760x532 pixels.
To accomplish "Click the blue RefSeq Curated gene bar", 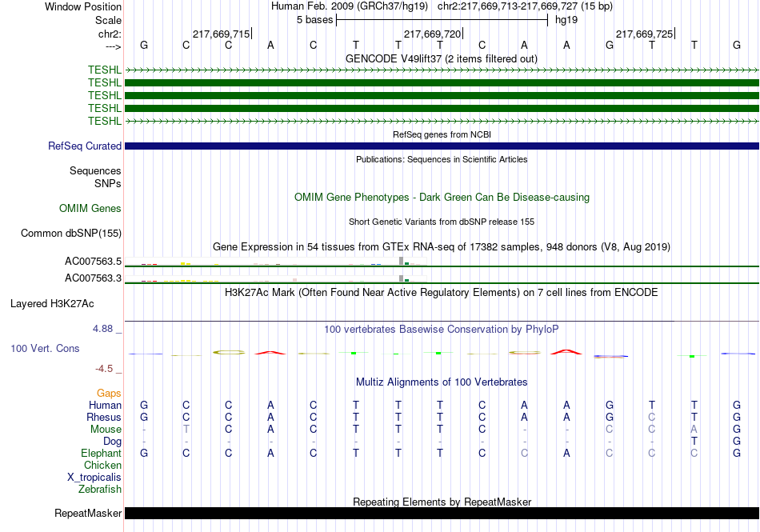I will [442, 146].
